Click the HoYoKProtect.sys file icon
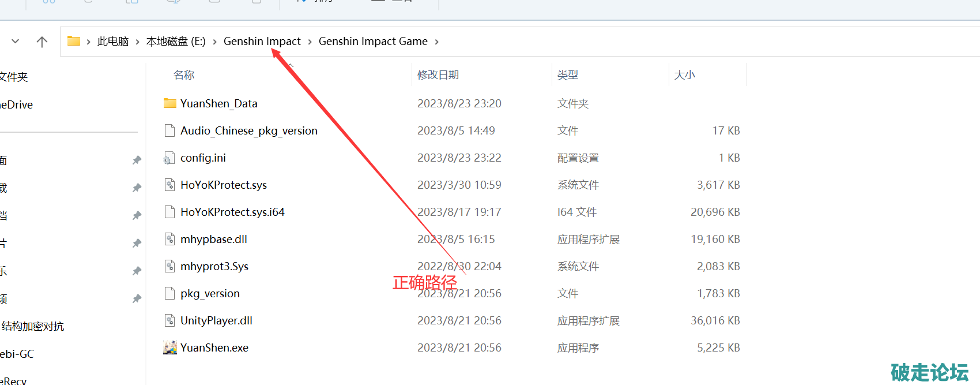This screenshot has height=385, width=980. 169,185
